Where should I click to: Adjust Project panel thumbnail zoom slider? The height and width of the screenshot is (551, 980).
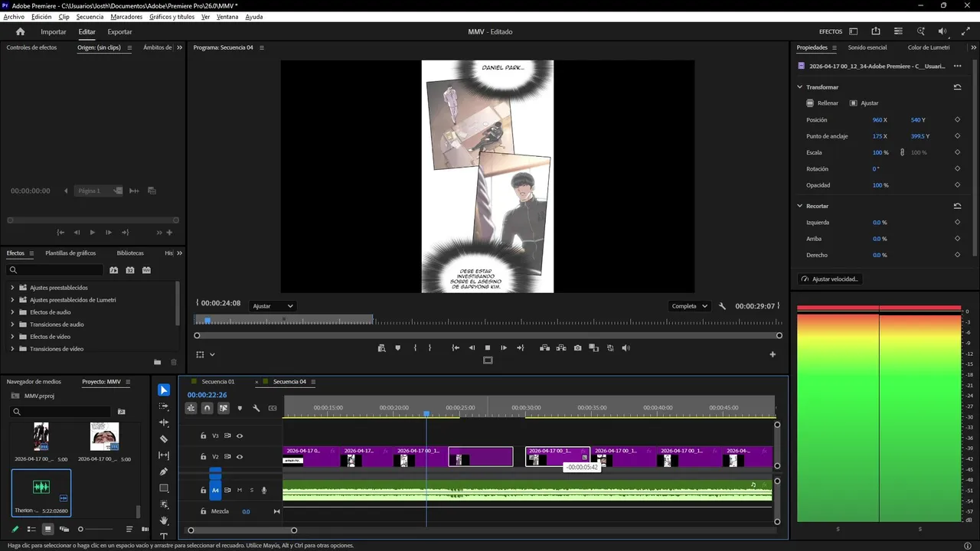96,529
